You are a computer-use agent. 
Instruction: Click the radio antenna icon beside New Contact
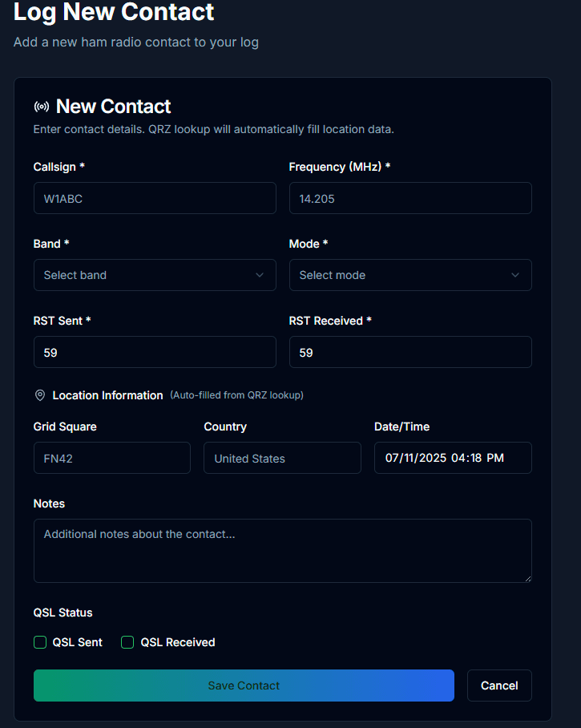click(x=42, y=107)
